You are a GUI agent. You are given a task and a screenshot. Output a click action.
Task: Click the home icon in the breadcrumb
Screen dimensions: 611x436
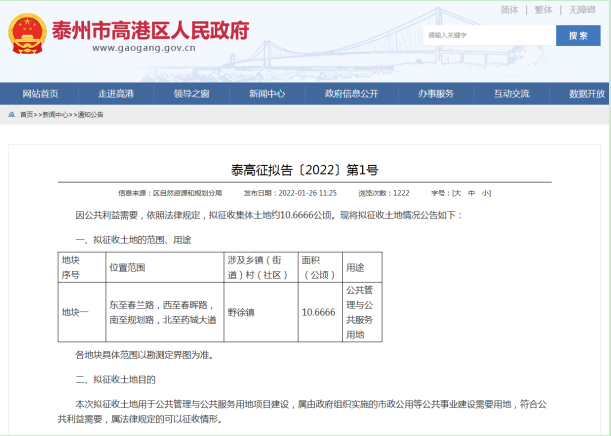pos(11,115)
